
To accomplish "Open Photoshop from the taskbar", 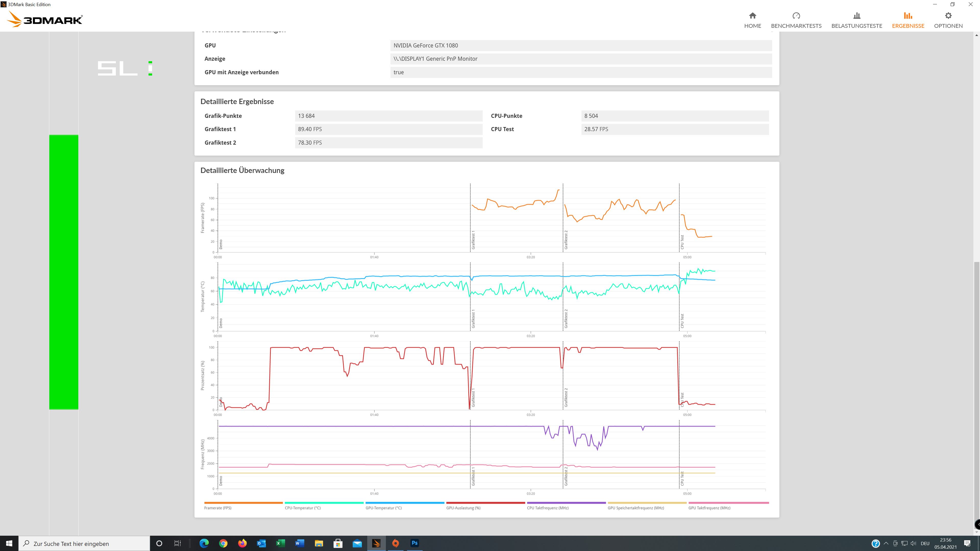I will [415, 543].
